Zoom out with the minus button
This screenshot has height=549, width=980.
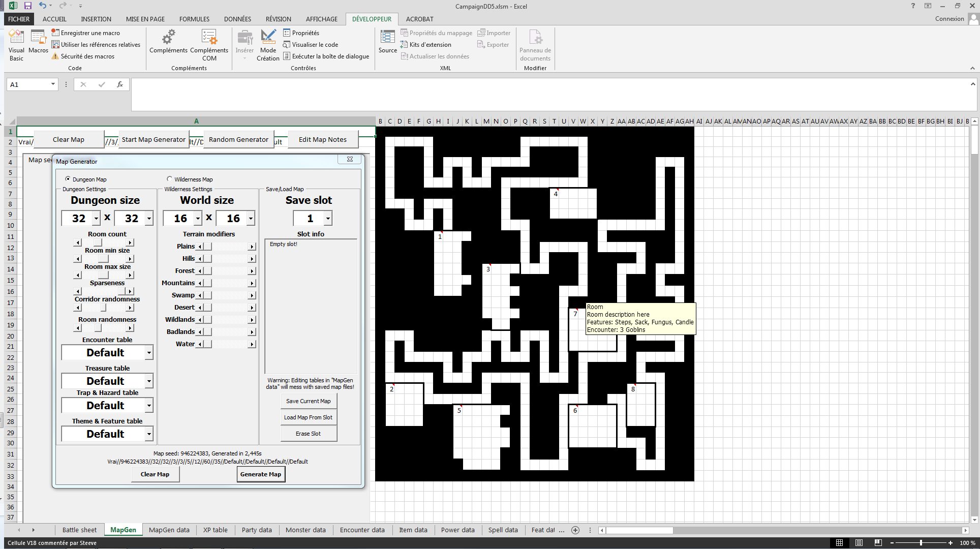point(892,543)
